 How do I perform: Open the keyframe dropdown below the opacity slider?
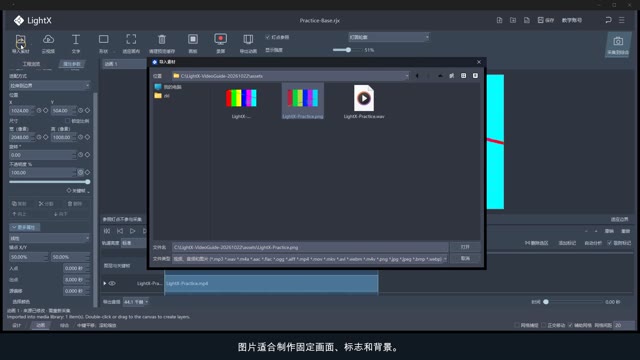tap(78, 191)
